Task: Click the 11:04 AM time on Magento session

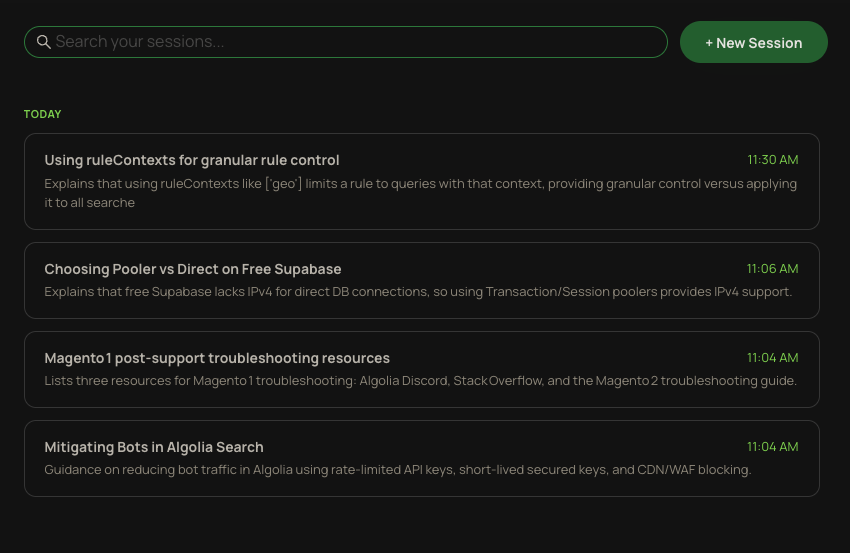Action: 772,358
